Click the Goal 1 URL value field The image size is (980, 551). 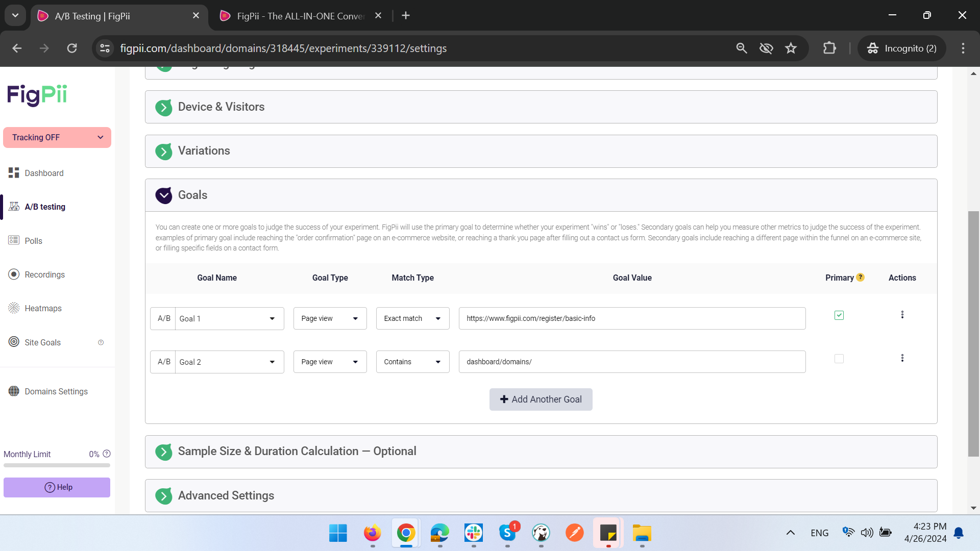coord(632,318)
